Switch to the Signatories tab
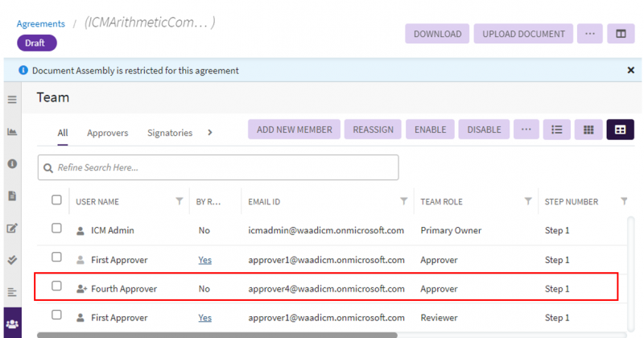Viewport: 644px width, 338px height. 170,133
